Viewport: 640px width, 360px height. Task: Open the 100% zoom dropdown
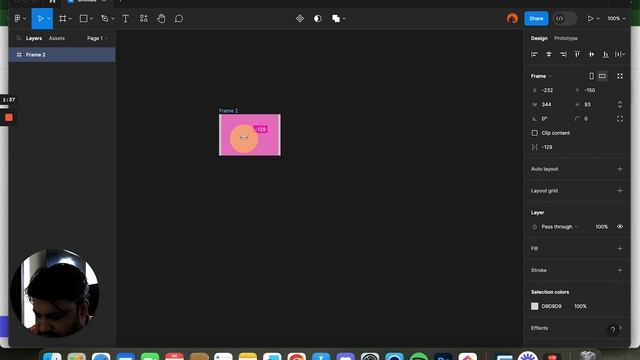pos(616,18)
